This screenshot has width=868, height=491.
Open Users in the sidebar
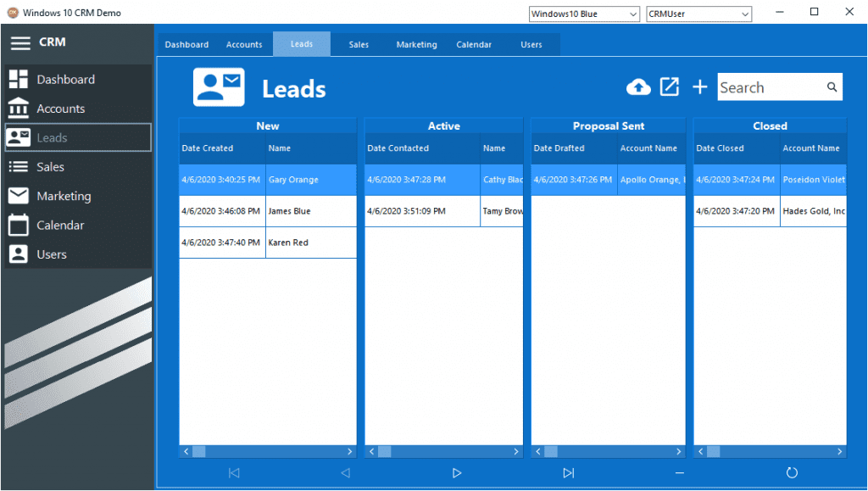coord(77,254)
